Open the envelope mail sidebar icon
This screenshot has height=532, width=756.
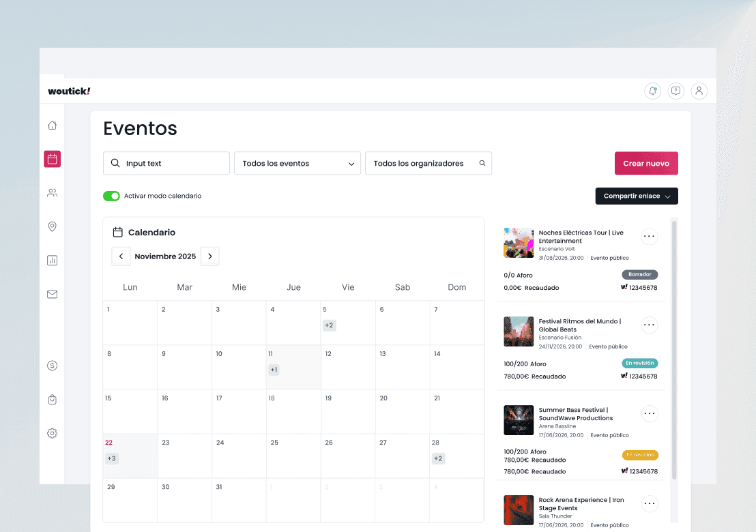(52, 294)
